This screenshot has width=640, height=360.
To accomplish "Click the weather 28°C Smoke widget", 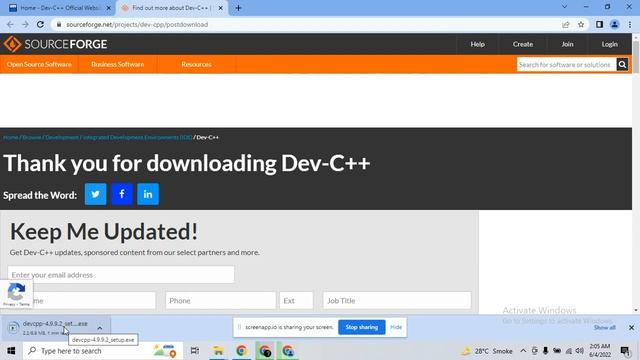I will click(x=487, y=351).
